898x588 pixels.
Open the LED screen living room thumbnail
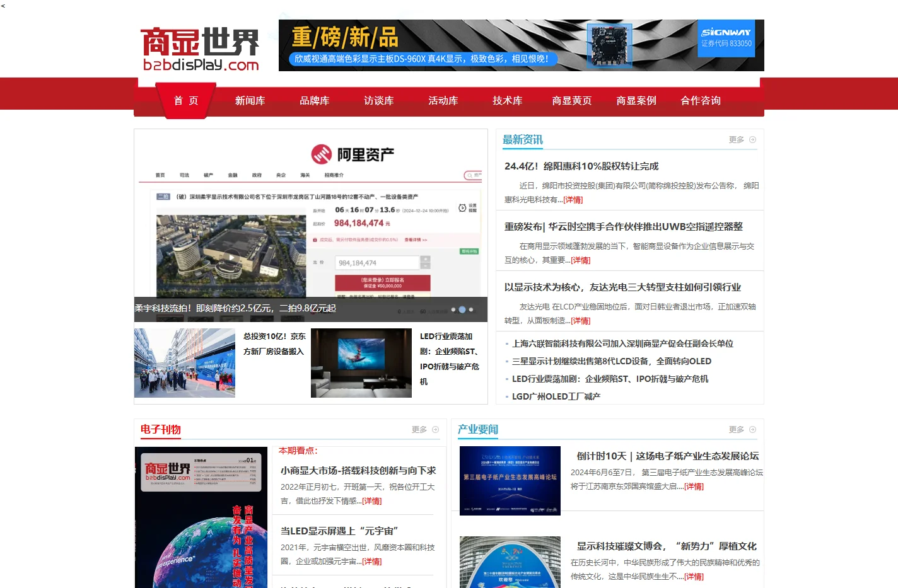click(361, 363)
